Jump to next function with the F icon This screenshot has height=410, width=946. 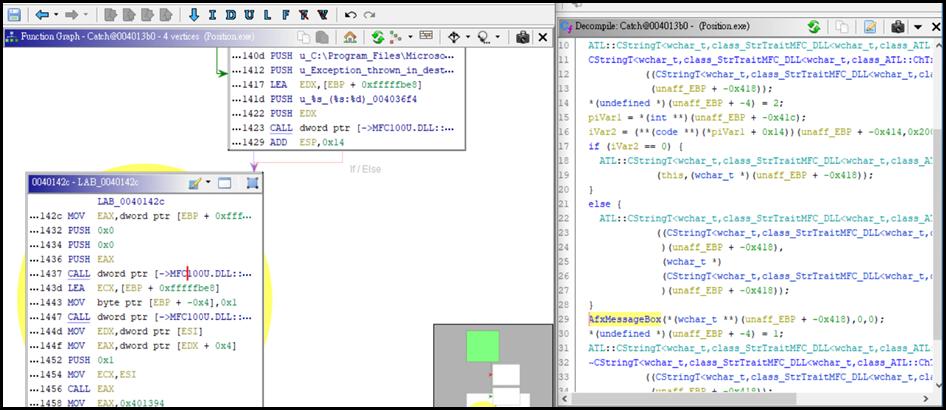[x=286, y=14]
